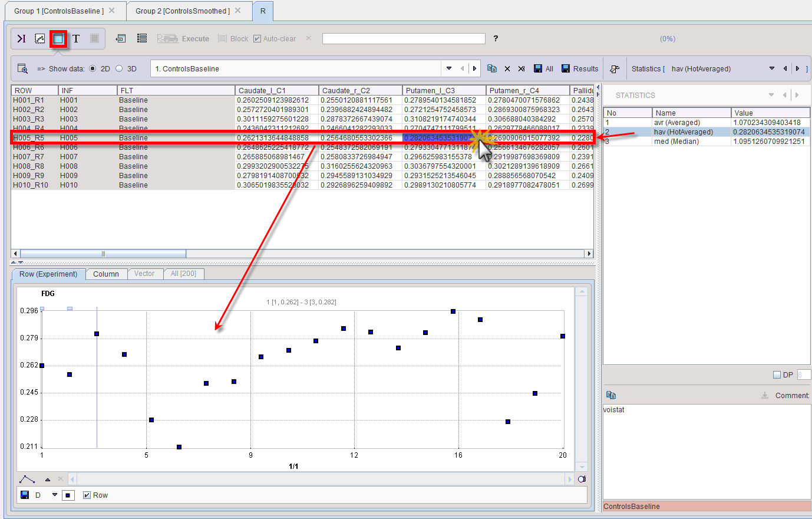This screenshot has height=519, width=812.
Task: Select the 3D show data radio button
Action: click(x=119, y=69)
